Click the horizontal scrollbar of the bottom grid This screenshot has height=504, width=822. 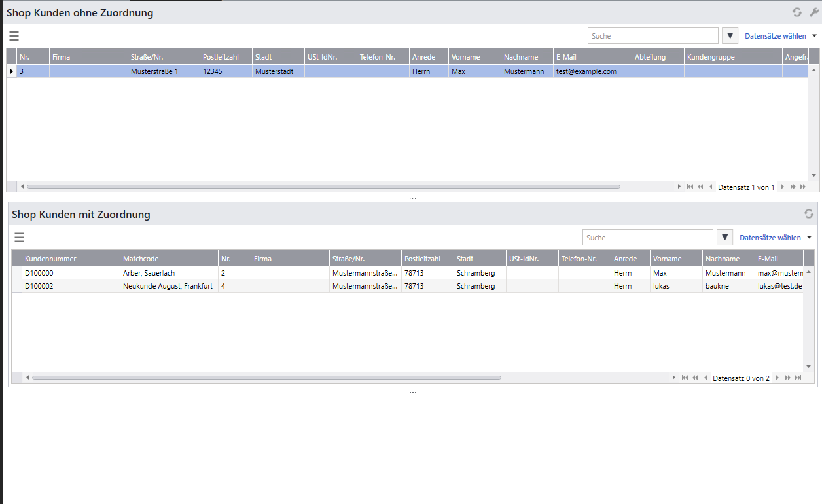pyautogui.click(x=266, y=378)
